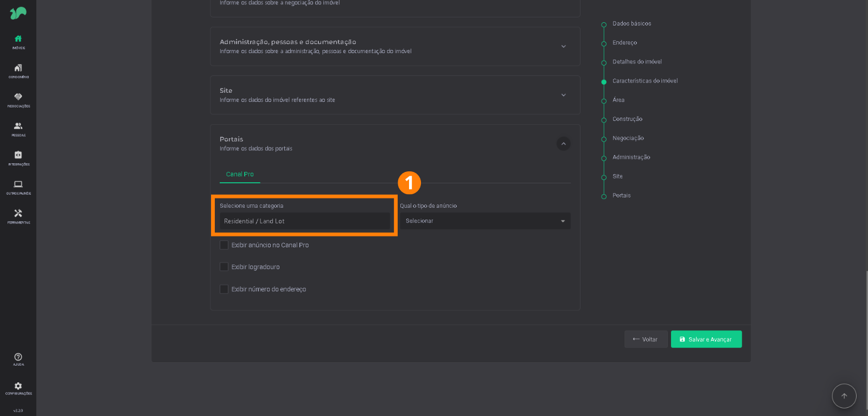Screen dimensions: 868x416
Task: Expand Administração, pessoas e documentação section
Action: coord(563,47)
